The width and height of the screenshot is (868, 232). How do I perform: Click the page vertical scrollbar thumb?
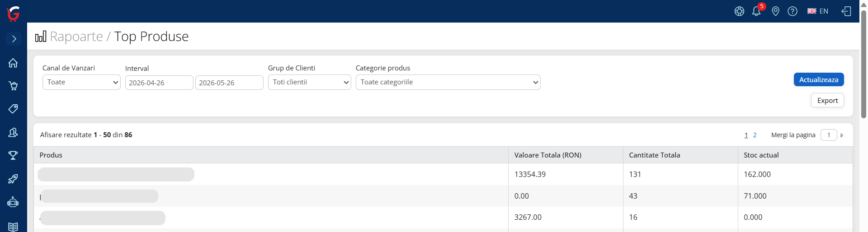click(x=863, y=63)
